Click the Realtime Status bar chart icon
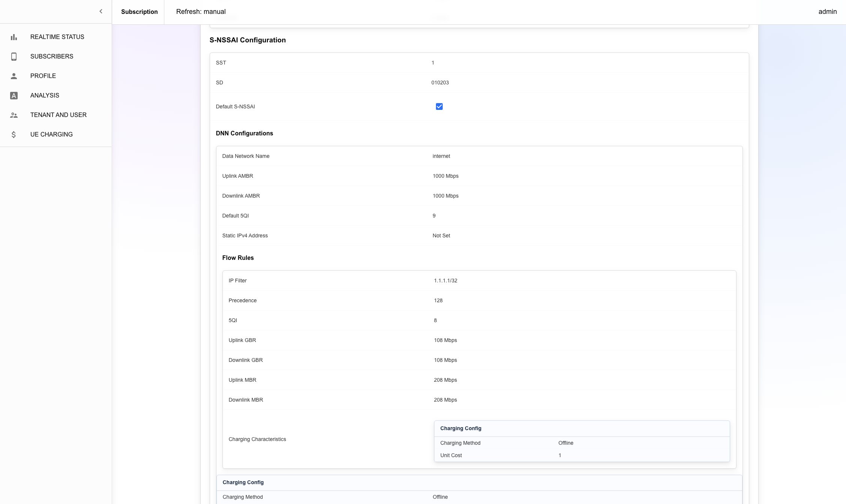846x504 pixels. (x=14, y=37)
